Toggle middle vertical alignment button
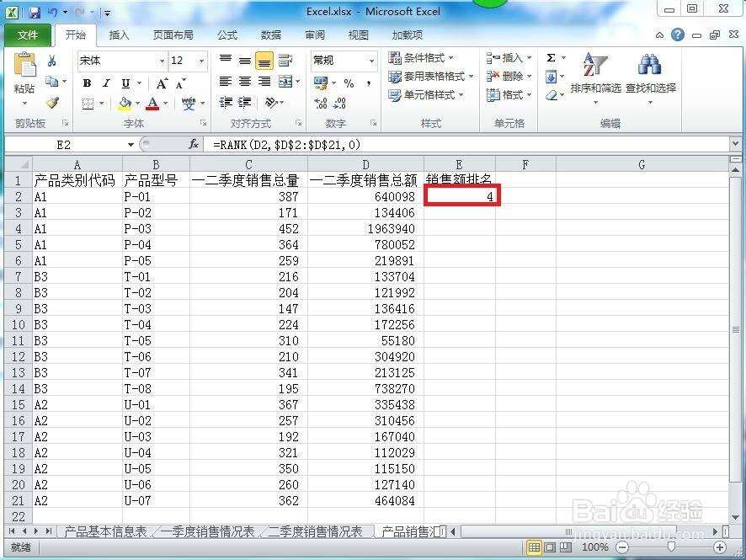 coord(244,61)
